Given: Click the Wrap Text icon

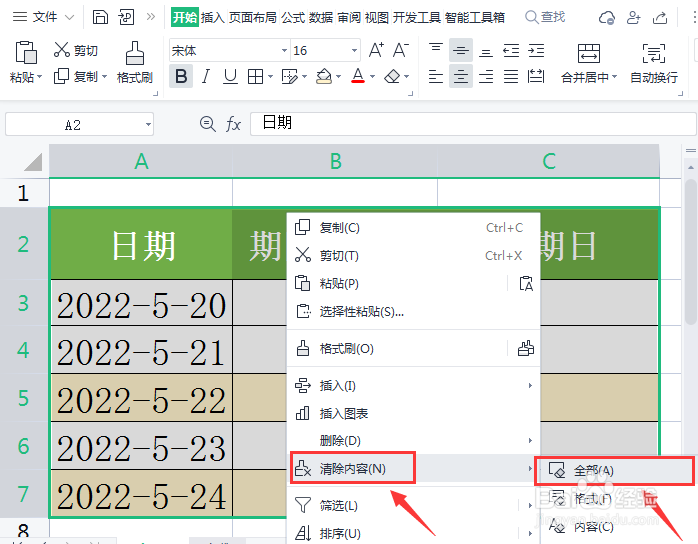Looking at the screenshot, I should pos(653,53).
